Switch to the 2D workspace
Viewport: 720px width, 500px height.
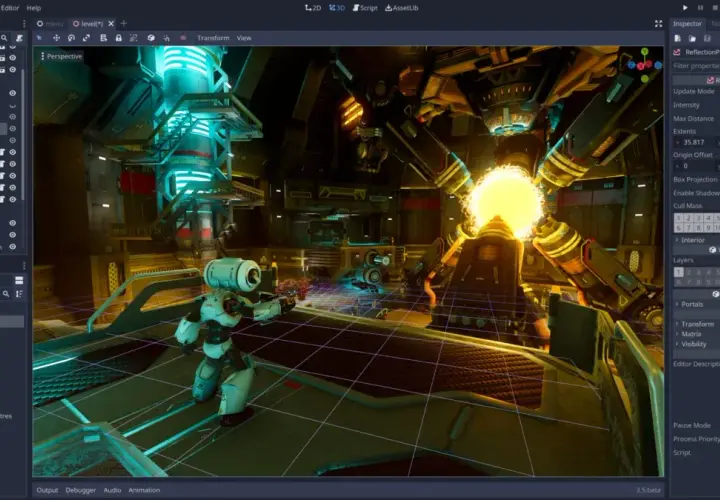[313, 8]
